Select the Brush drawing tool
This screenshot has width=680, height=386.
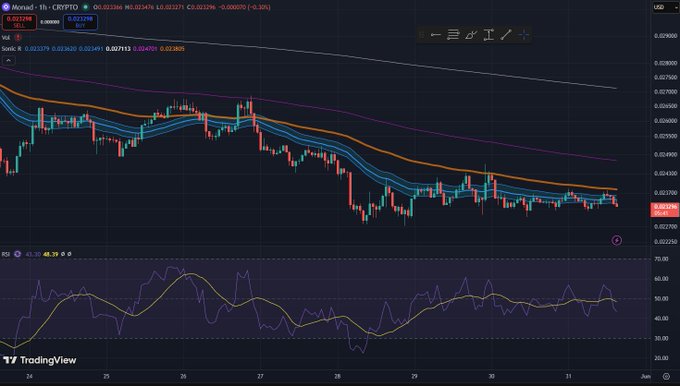(471, 35)
